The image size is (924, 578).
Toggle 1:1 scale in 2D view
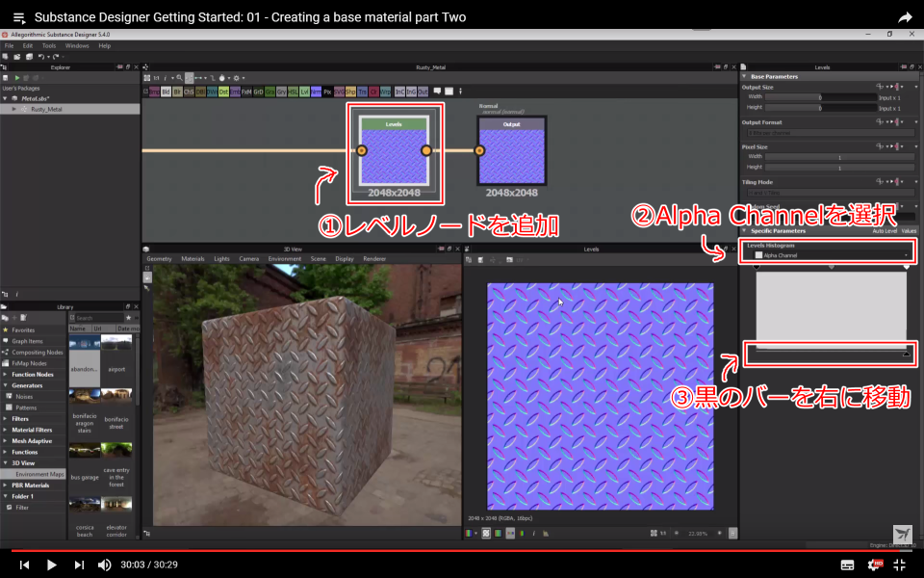click(x=663, y=533)
